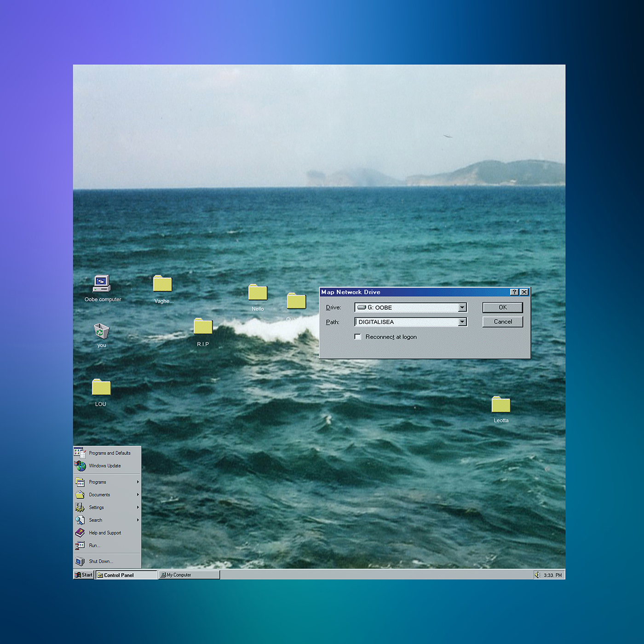Open the R.I.P folder

pyautogui.click(x=203, y=327)
